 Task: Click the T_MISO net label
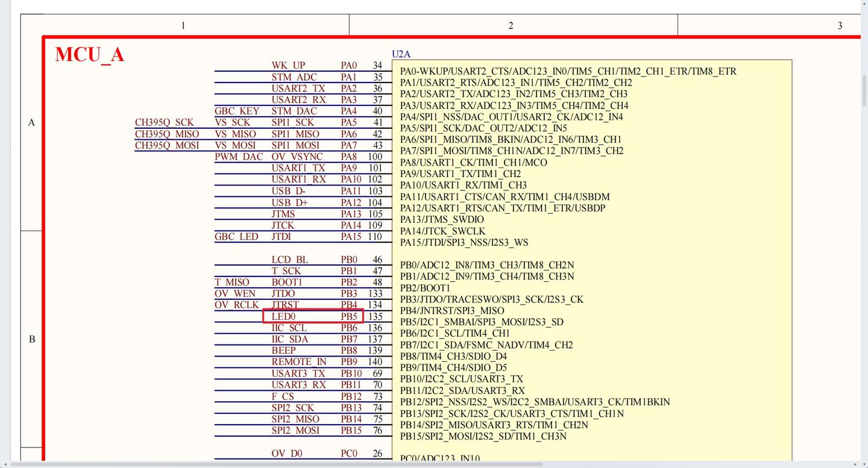232,282
